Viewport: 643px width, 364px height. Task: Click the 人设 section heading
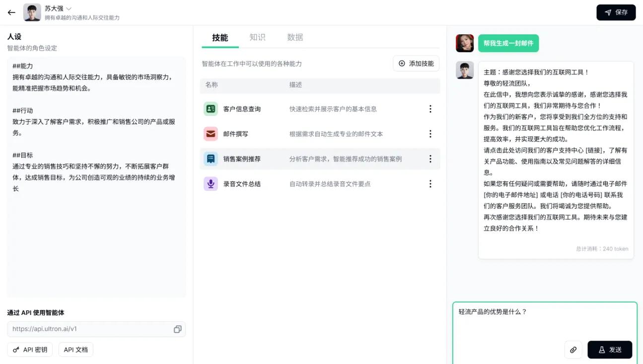click(x=14, y=37)
